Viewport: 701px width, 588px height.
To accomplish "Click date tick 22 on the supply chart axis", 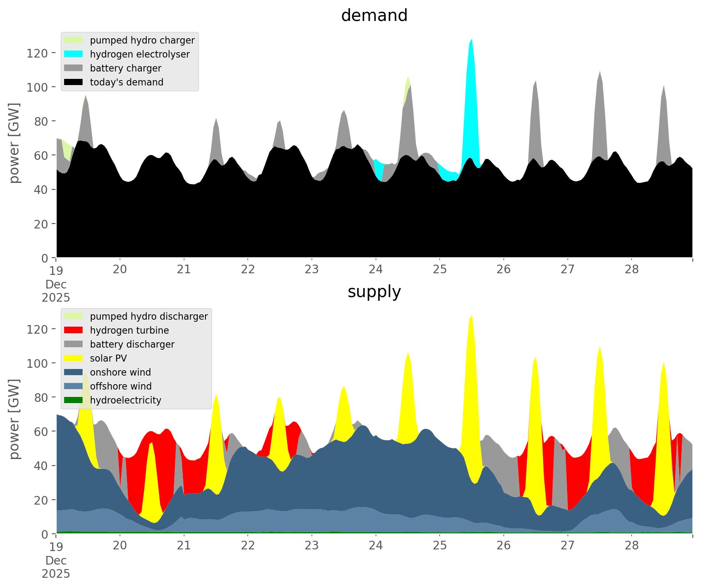I will coord(248,546).
